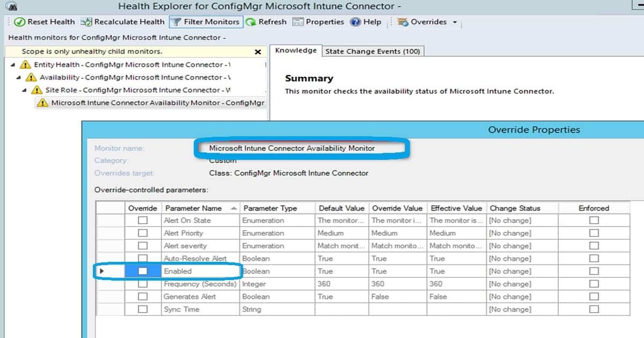Viewport: 644px width, 338px height.
Task: Collapse the Entity Health tree node
Action: click(x=12, y=64)
